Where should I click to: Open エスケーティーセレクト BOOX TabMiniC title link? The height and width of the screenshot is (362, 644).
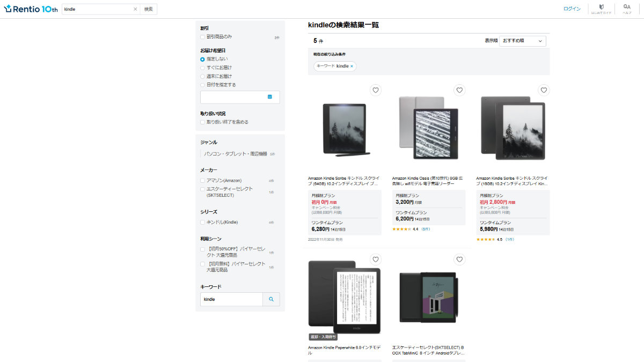pyautogui.click(x=428, y=350)
